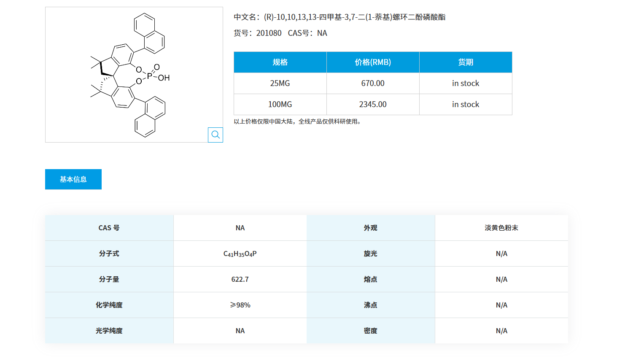Click the magnifier icon to zoom the structure image
617x364 pixels.
coord(216,135)
